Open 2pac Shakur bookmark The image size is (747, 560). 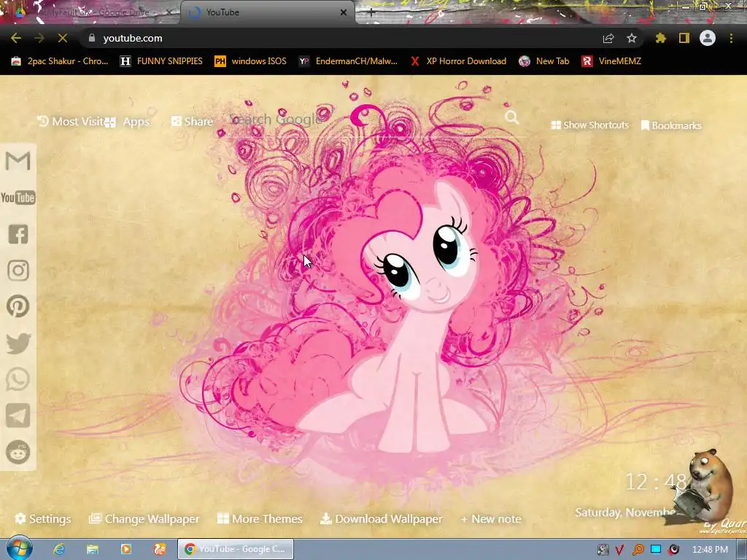click(60, 61)
